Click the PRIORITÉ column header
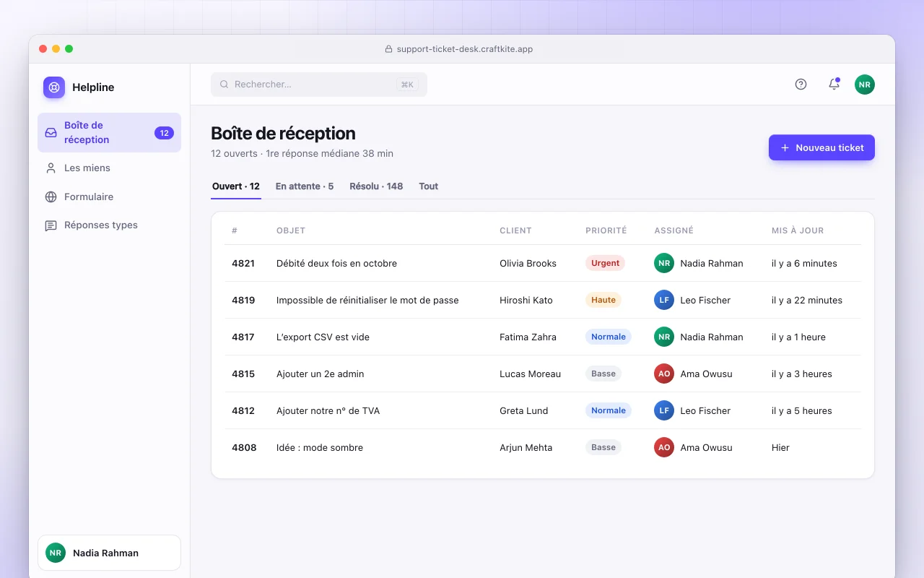This screenshot has width=924, height=578. coord(606,230)
